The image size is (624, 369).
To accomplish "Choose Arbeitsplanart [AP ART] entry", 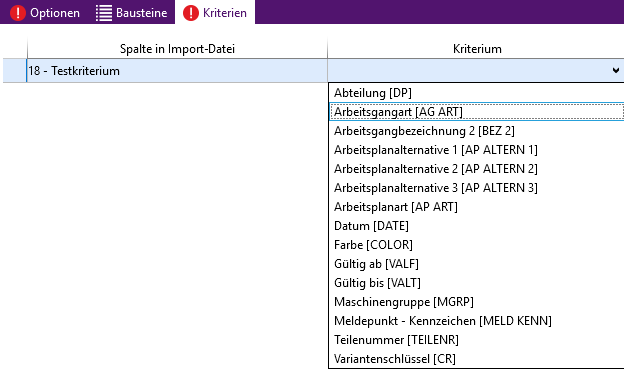I will point(476,207).
